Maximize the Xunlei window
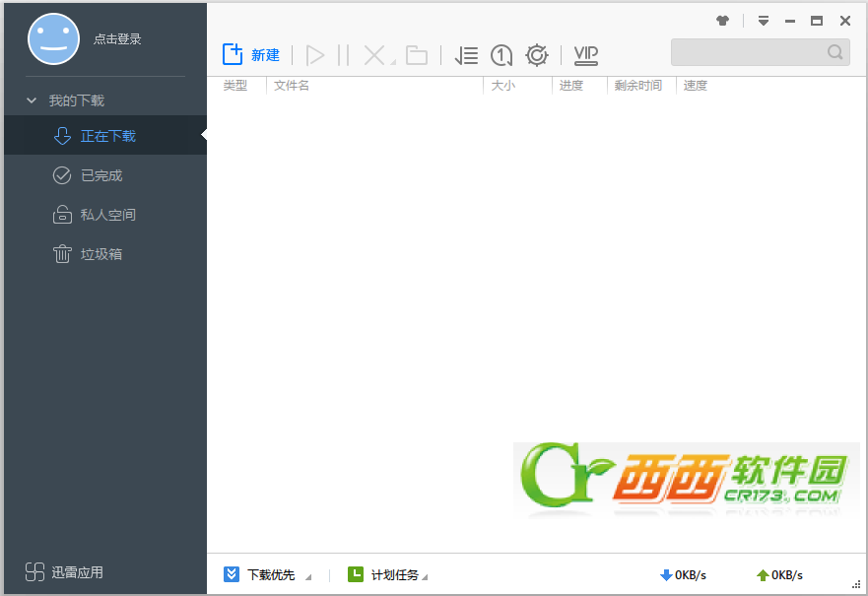 tap(817, 21)
